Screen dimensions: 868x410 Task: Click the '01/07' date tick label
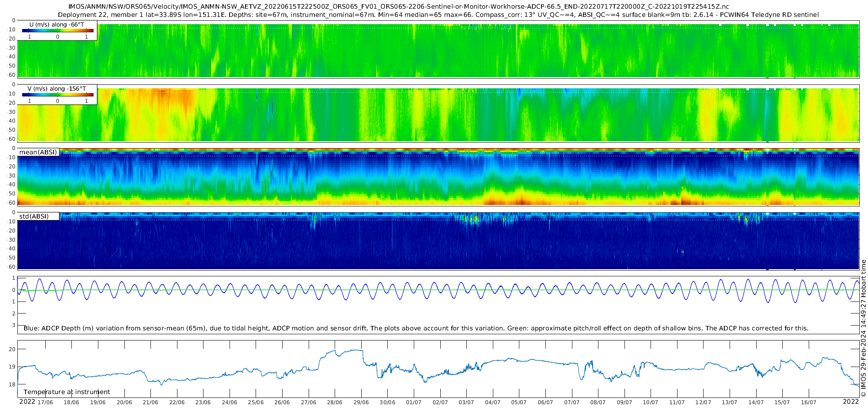coord(414,402)
